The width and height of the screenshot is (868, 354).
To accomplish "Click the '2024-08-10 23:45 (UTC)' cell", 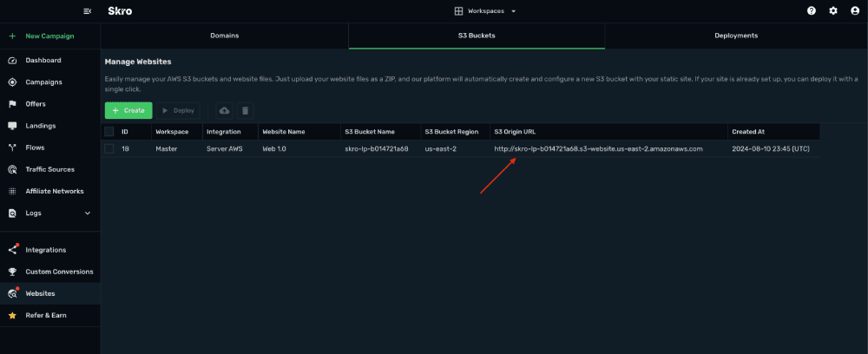I will [x=771, y=148].
